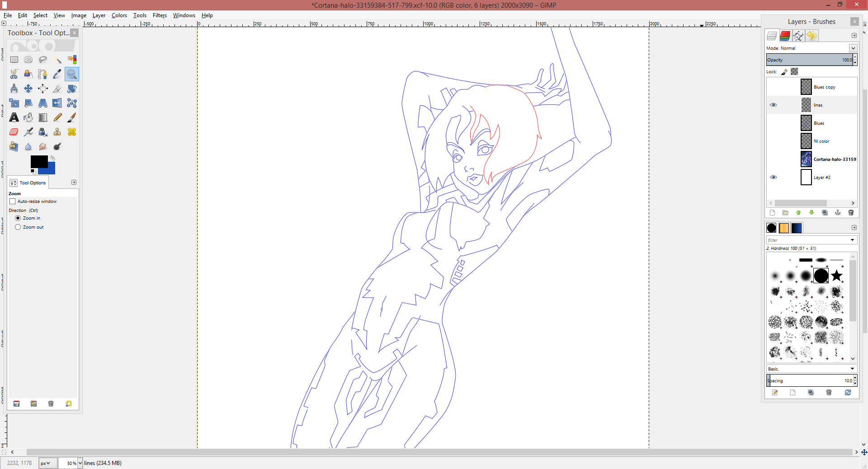Viewport: 868px width, 469px height.
Task: Click the blue background color swatch
Action: 50,170
